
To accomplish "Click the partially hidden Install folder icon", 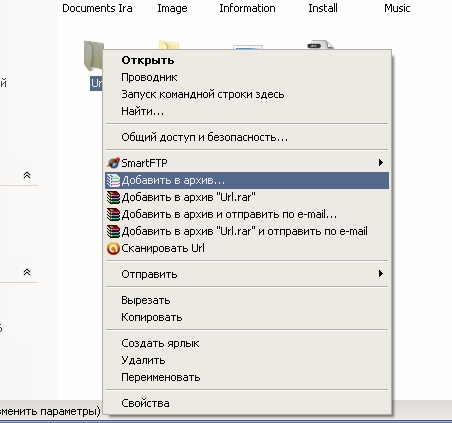I will pyautogui.click(x=320, y=45).
